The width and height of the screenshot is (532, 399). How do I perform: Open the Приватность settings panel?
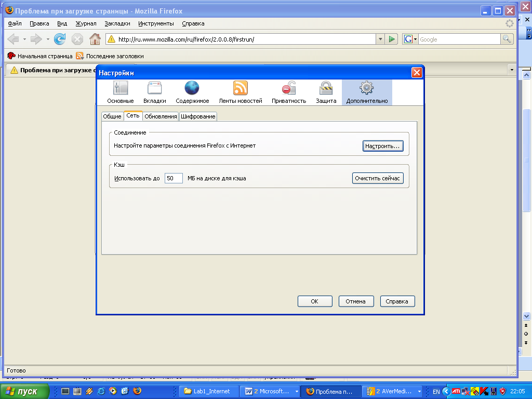coord(289,92)
